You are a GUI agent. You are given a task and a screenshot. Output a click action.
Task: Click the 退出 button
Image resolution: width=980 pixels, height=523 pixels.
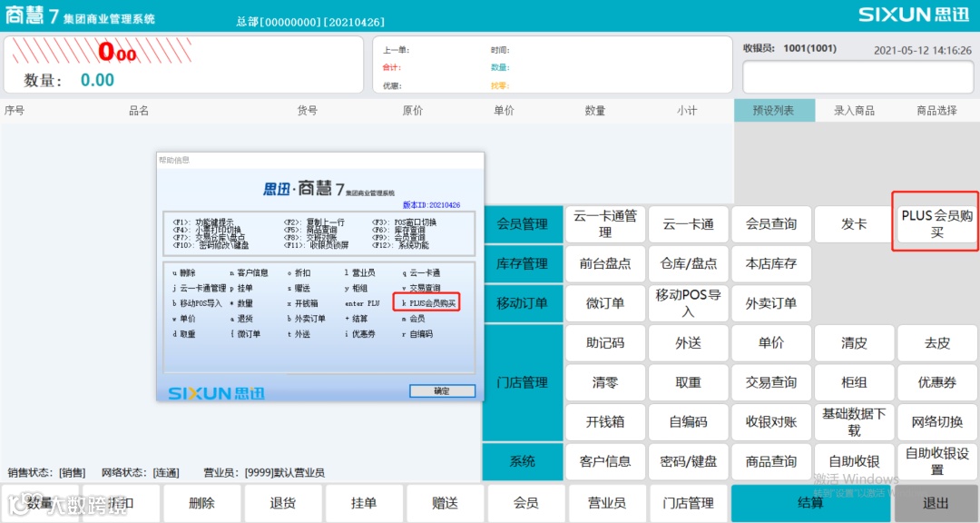(936, 503)
